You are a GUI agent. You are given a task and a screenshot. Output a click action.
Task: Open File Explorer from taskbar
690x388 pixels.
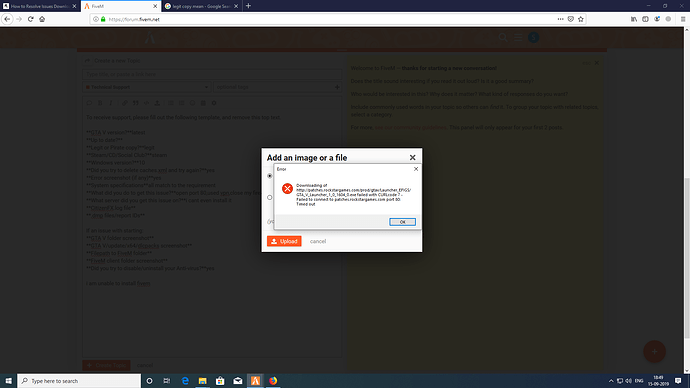tap(202, 381)
